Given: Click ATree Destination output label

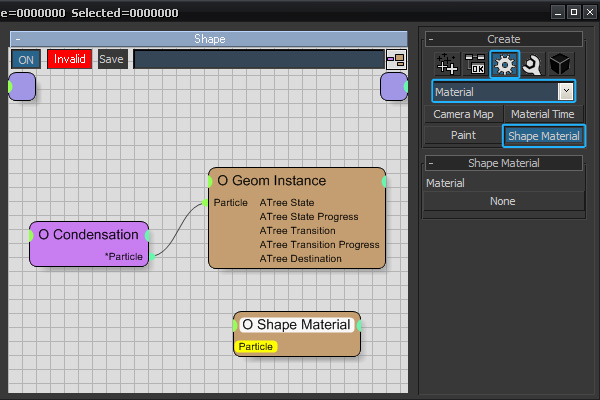Looking at the screenshot, I should (300, 259).
